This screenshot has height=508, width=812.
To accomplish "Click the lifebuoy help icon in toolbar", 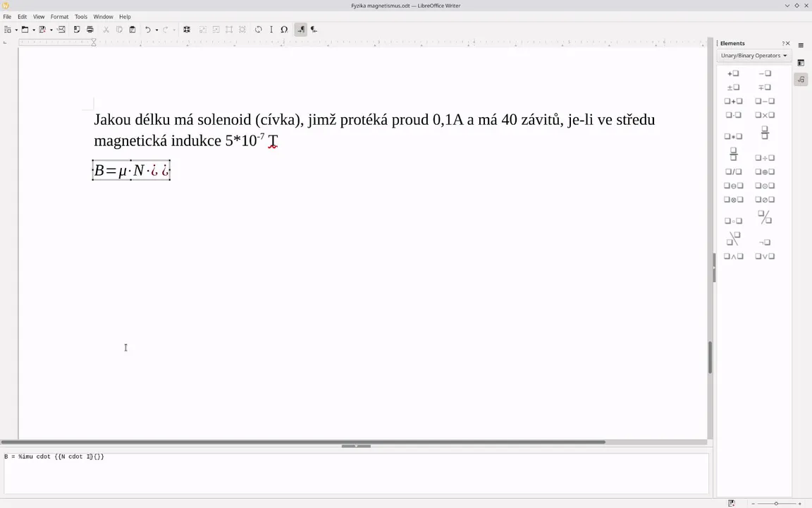I will pyautogui.click(x=187, y=30).
